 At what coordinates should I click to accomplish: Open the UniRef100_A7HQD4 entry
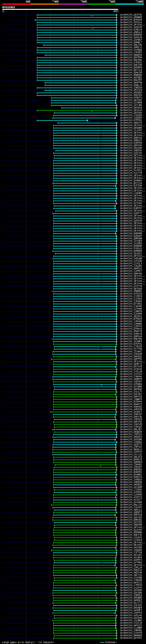pyautogui.click(x=131, y=384)
